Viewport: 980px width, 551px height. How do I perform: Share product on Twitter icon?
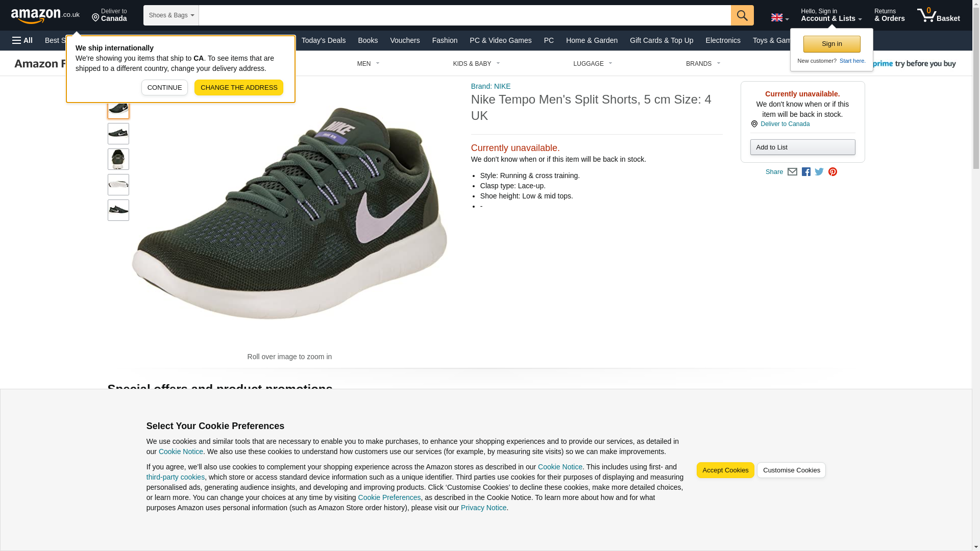point(819,172)
